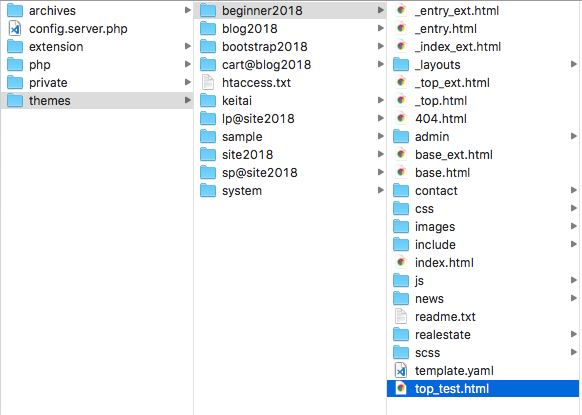The height and width of the screenshot is (415, 582).
Task: Select the config.server.php file icon
Action: click(x=15, y=29)
